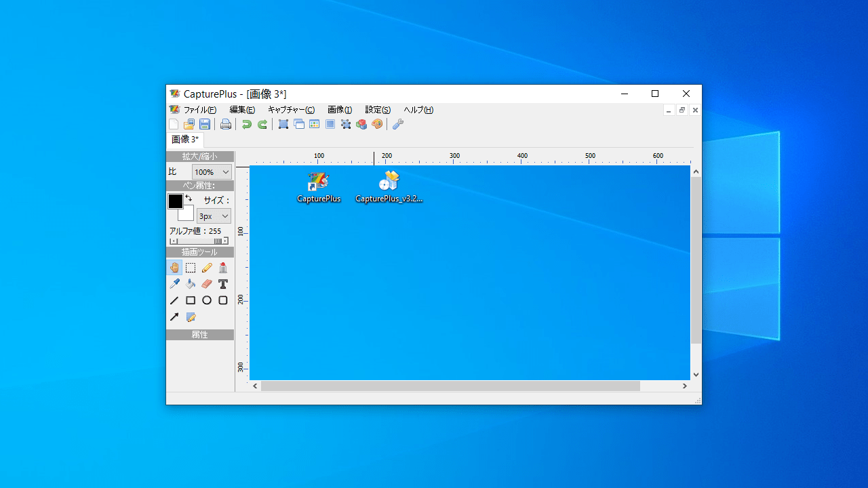Click the dotted-handles region capture toolbar icon

click(346, 124)
